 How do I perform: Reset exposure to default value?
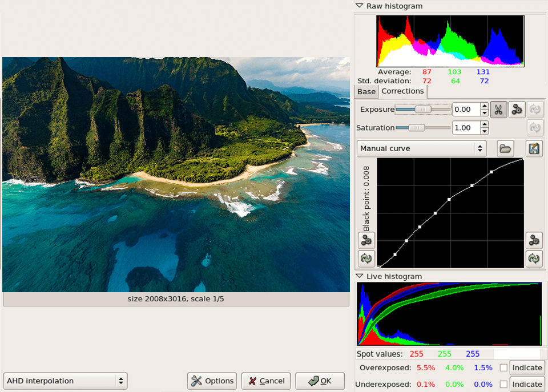click(x=535, y=110)
